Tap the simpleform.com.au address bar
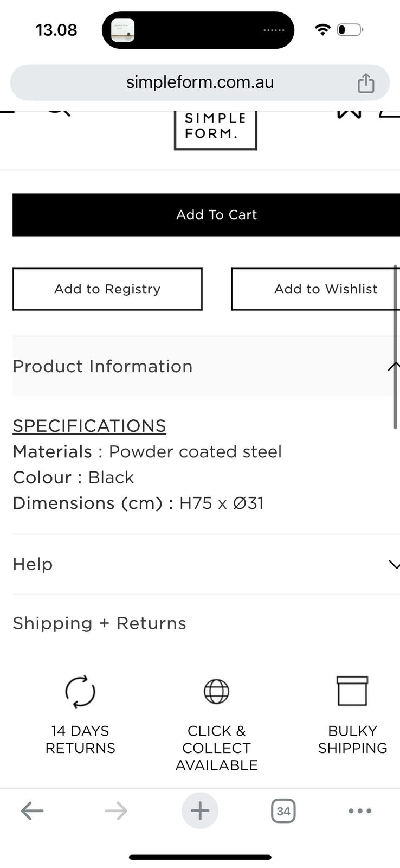400x868 pixels. point(200,82)
